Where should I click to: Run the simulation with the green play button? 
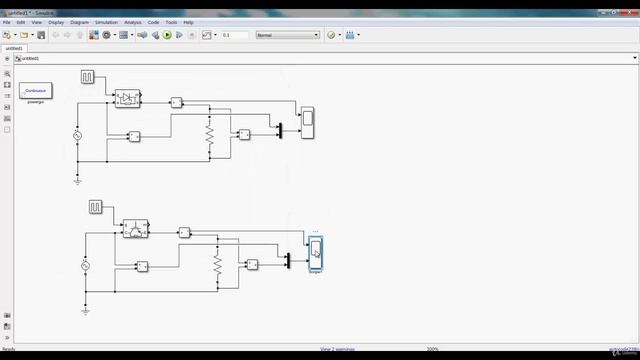167,35
